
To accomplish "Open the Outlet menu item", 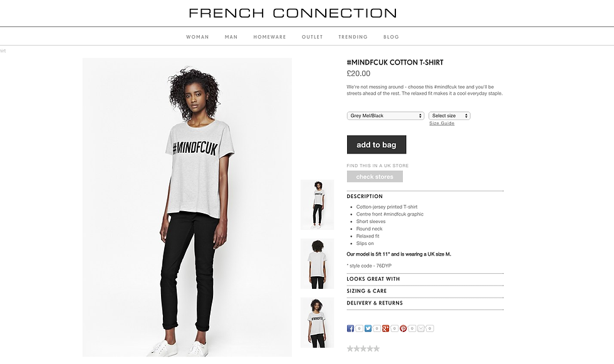I will coord(312,37).
